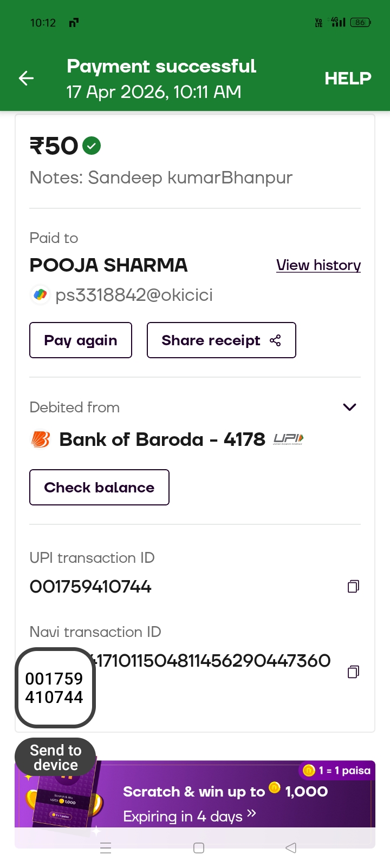390x868 pixels.
Task: Open HELP from the header
Action: (348, 78)
